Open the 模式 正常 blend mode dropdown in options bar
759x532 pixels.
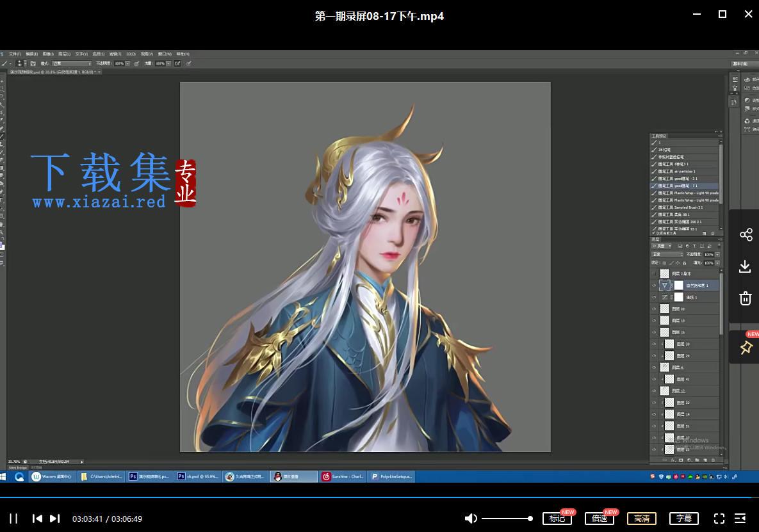point(72,63)
